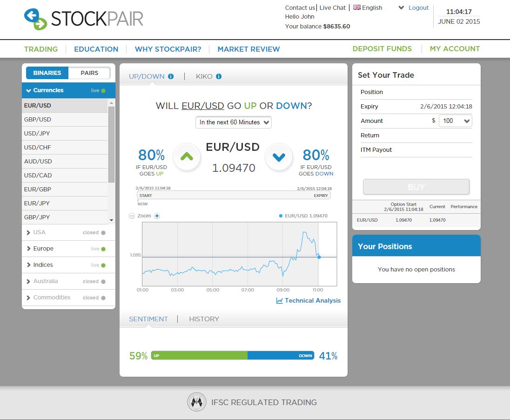Click the 41% DOWN sentiment value
The width and height of the screenshot is (510, 420).
click(328, 356)
